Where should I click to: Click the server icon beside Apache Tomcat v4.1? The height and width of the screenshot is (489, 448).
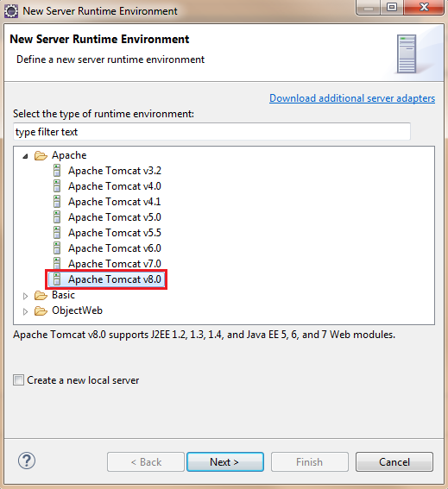point(57,202)
